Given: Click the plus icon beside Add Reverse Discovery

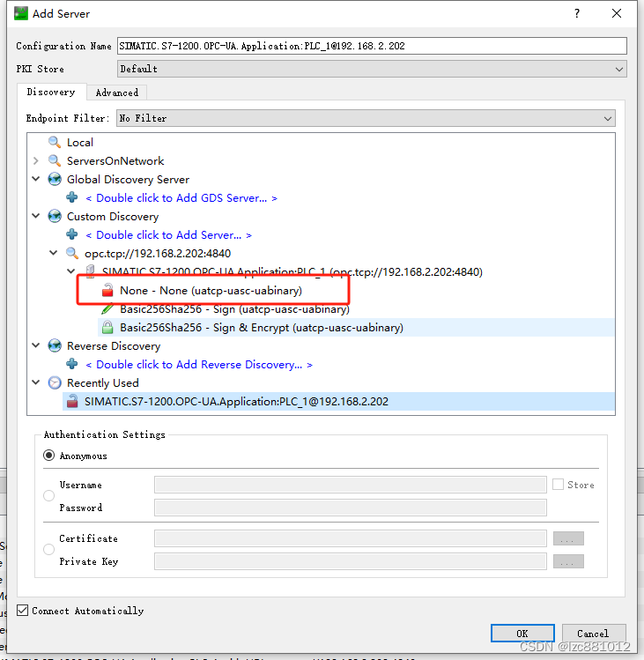Looking at the screenshot, I should click(72, 364).
